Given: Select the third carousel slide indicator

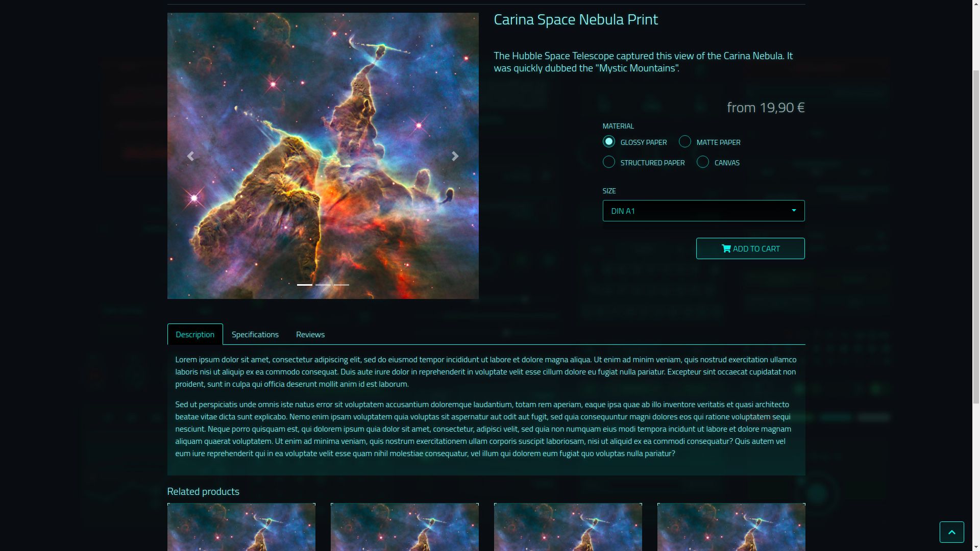Looking at the screenshot, I should pos(341,285).
